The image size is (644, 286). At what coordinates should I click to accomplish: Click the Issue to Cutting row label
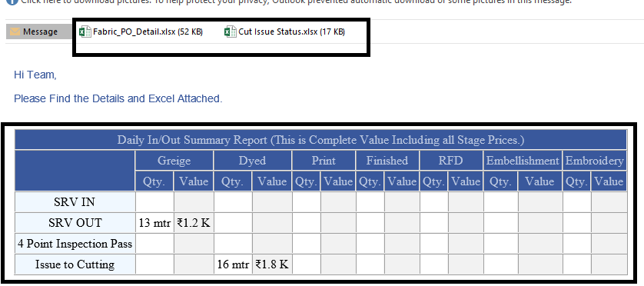75,264
